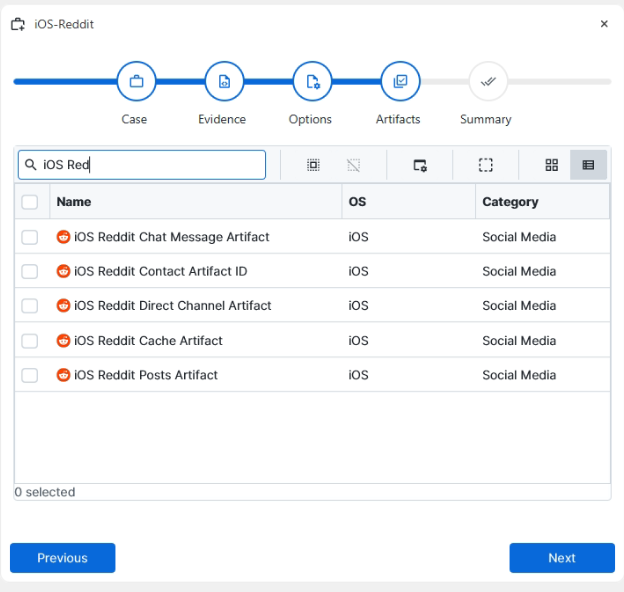Switch to list view icon
Image resolution: width=624 pixels, height=592 pixels.
click(588, 165)
